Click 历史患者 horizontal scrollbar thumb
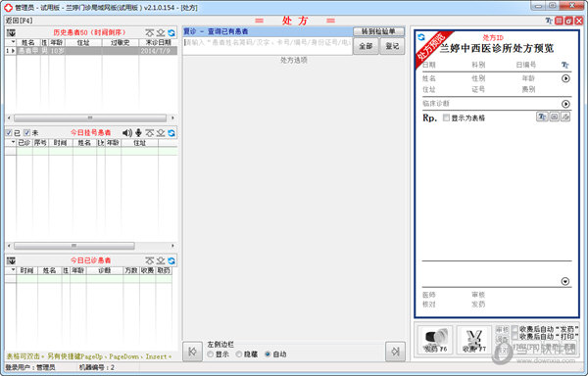The height and width of the screenshot is (376, 588). (90, 117)
